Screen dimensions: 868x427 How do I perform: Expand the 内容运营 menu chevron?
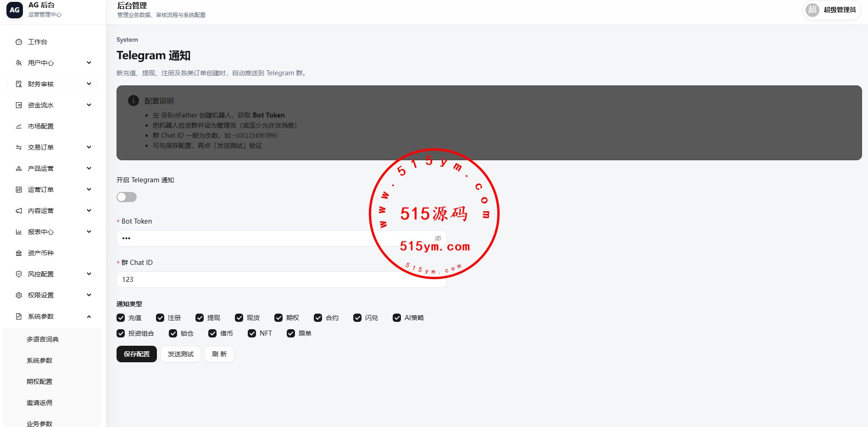(89, 211)
